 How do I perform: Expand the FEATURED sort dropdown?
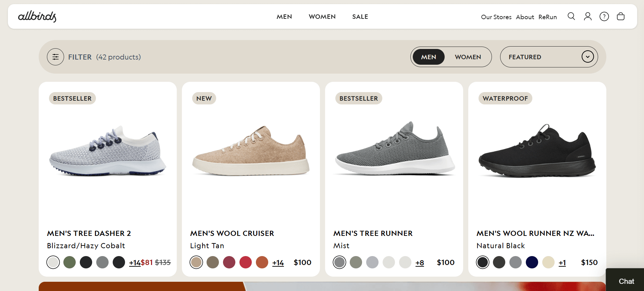[549, 57]
